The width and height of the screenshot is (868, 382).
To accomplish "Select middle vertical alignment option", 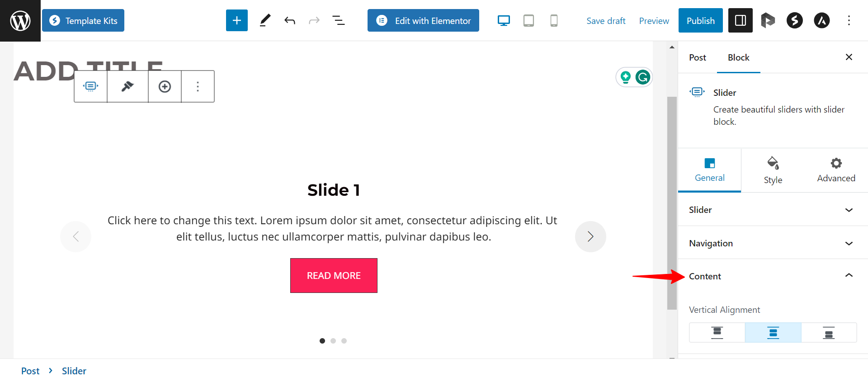I will point(773,332).
